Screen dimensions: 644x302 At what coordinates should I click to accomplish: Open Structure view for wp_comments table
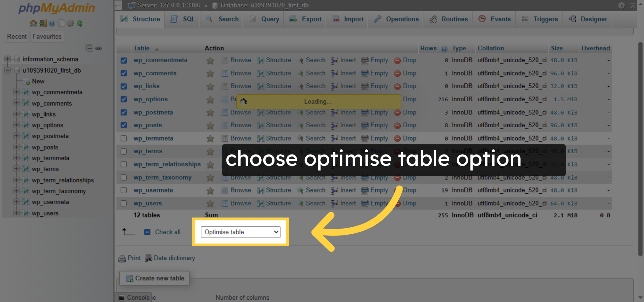(x=274, y=73)
